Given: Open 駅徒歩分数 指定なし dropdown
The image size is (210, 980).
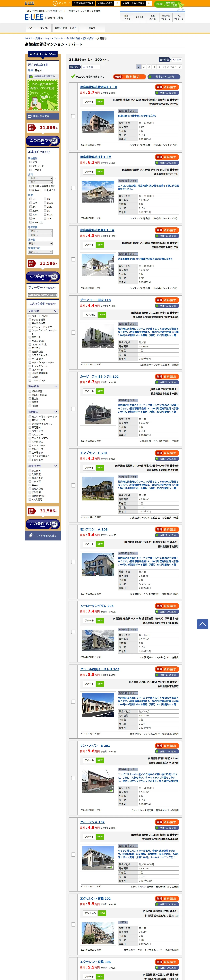Looking at the screenshot, I should coord(40,252).
